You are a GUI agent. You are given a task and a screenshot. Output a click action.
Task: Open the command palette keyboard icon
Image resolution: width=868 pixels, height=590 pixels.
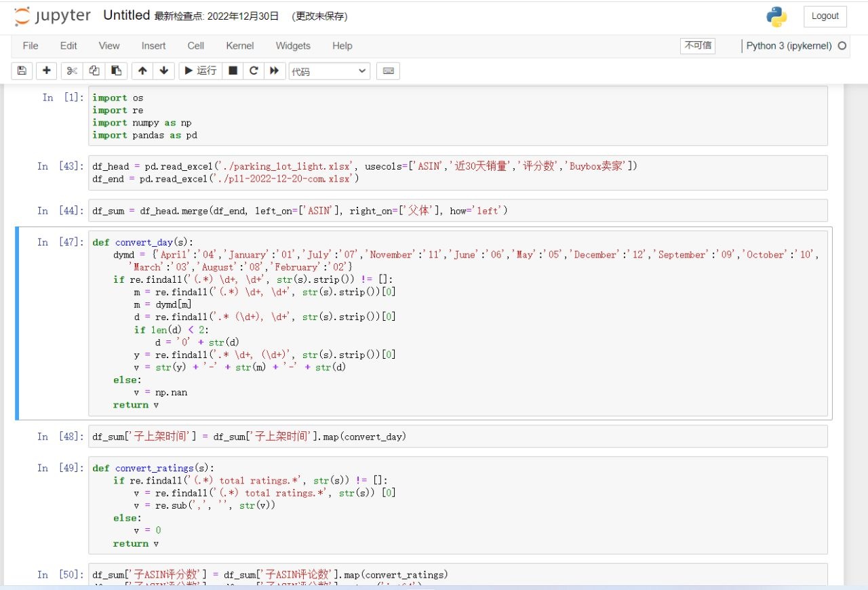389,71
